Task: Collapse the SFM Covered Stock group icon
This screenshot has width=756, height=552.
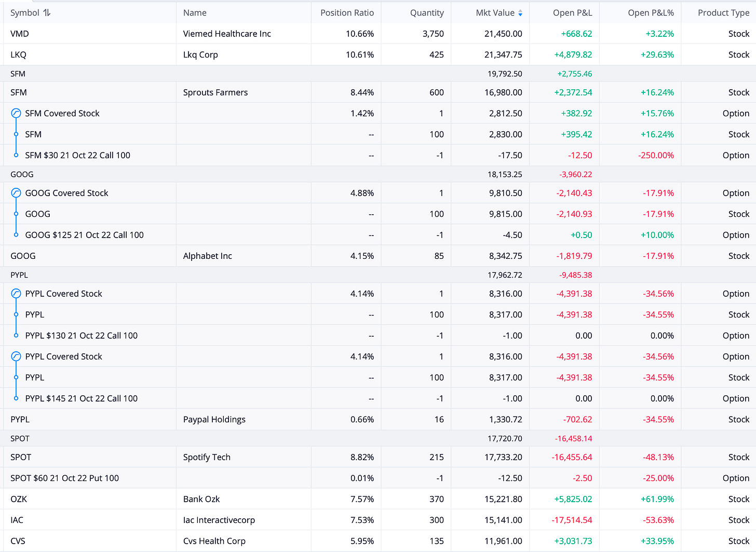Action: pos(16,113)
